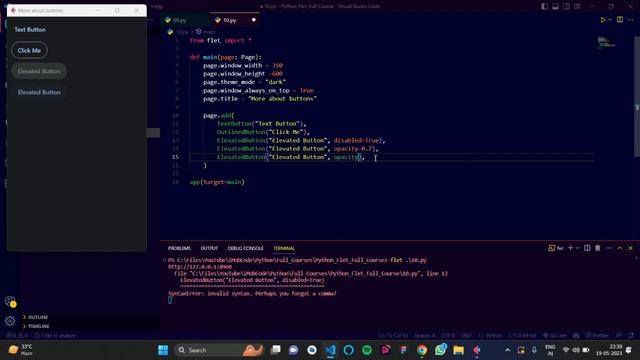Select main symbol in breadcrumb
This screenshot has height=360, width=640.
(205, 31)
